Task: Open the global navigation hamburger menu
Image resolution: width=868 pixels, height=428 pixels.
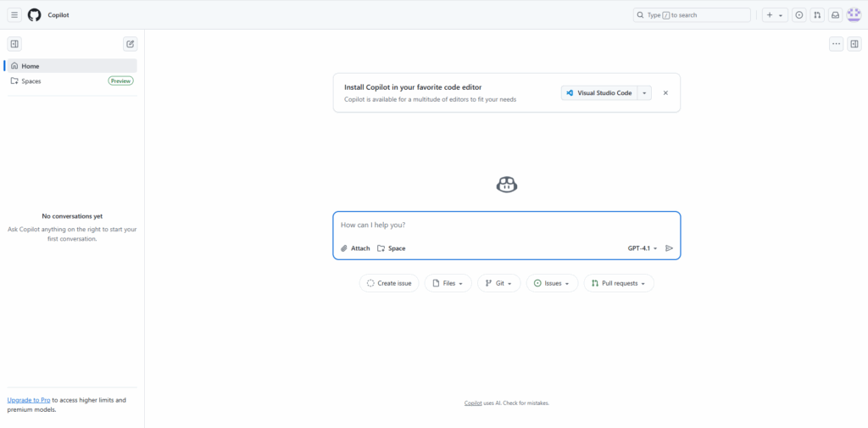Action: pos(14,15)
